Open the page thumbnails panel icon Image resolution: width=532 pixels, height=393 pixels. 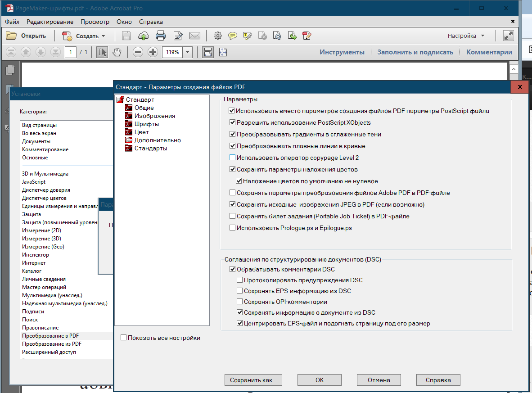click(10, 70)
